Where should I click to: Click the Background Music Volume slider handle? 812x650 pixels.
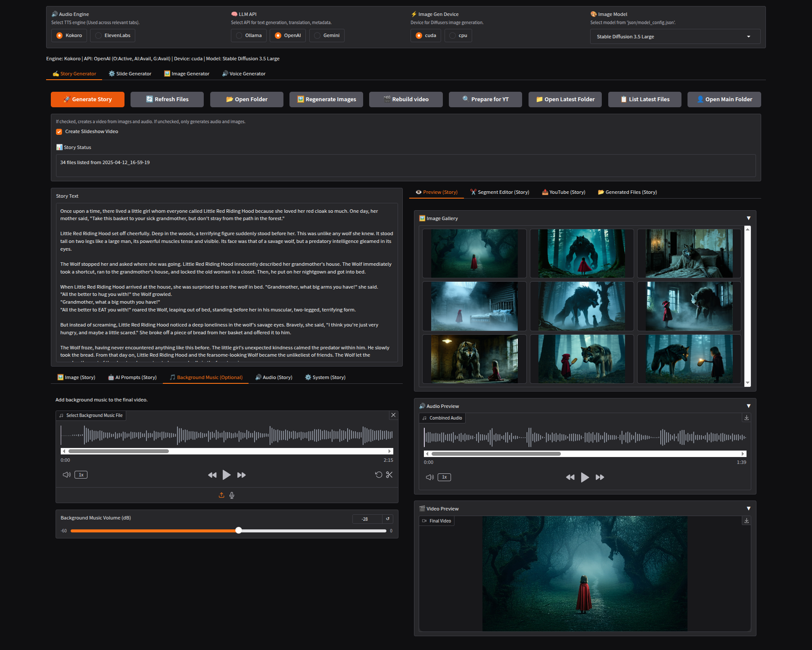pyautogui.click(x=239, y=531)
